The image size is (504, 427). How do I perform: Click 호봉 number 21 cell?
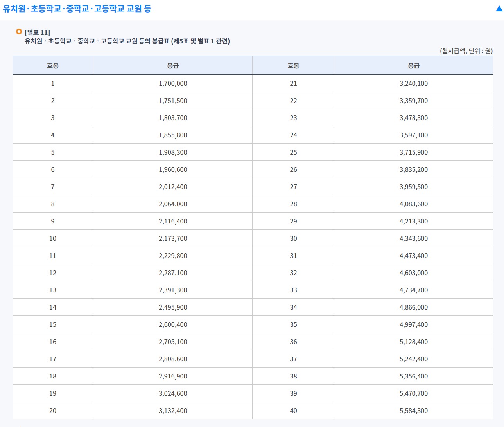tap(293, 83)
